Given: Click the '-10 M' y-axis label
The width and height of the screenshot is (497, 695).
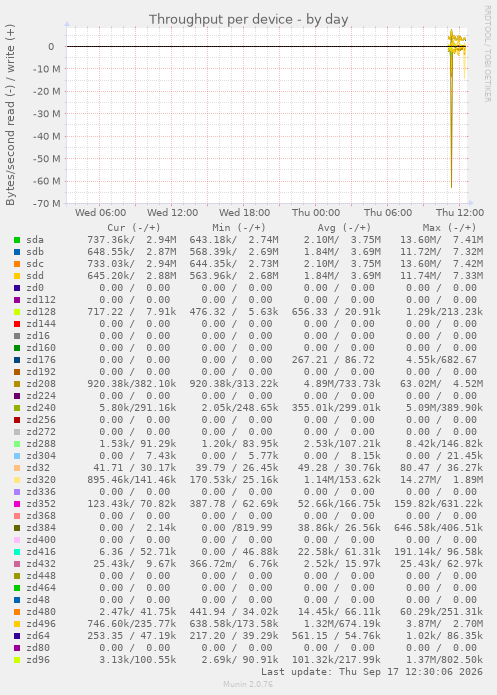Looking at the screenshot, I should click(x=47, y=69).
